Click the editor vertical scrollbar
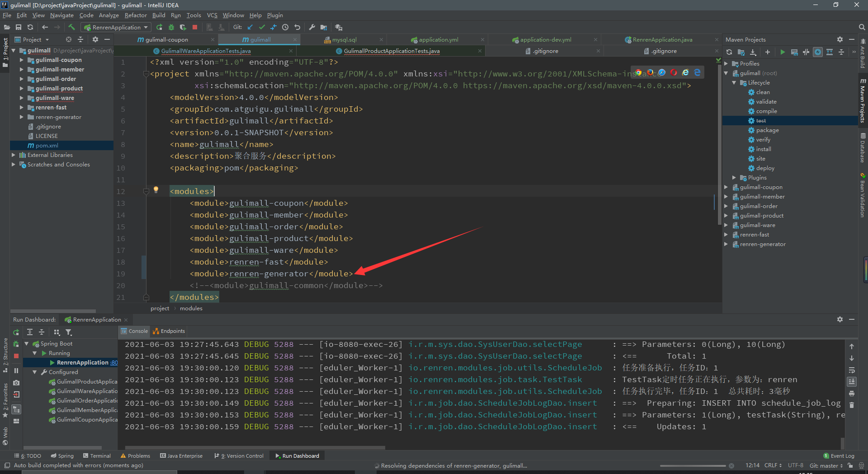This screenshot has height=474, width=868. (719, 144)
